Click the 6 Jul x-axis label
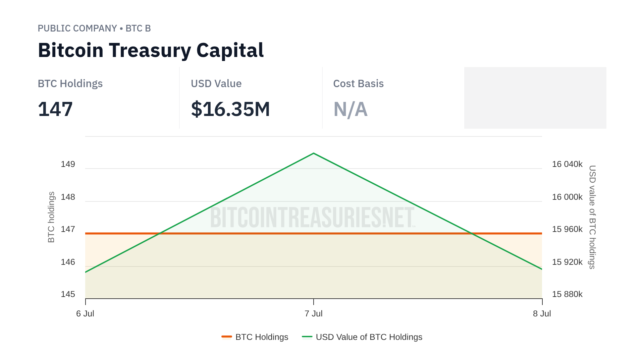 coord(85,313)
